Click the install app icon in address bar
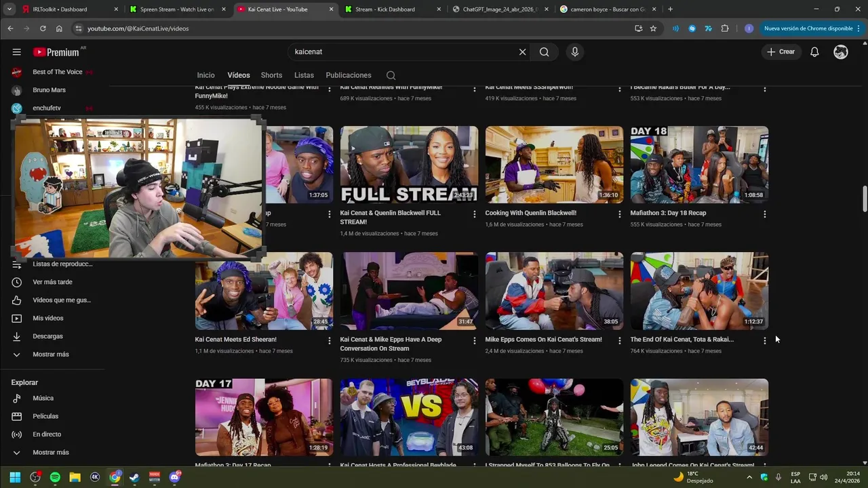 (638, 28)
